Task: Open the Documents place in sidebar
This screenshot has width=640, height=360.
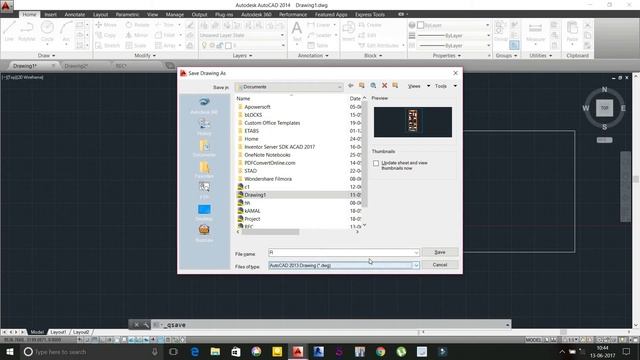Action: [x=204, y=149]
